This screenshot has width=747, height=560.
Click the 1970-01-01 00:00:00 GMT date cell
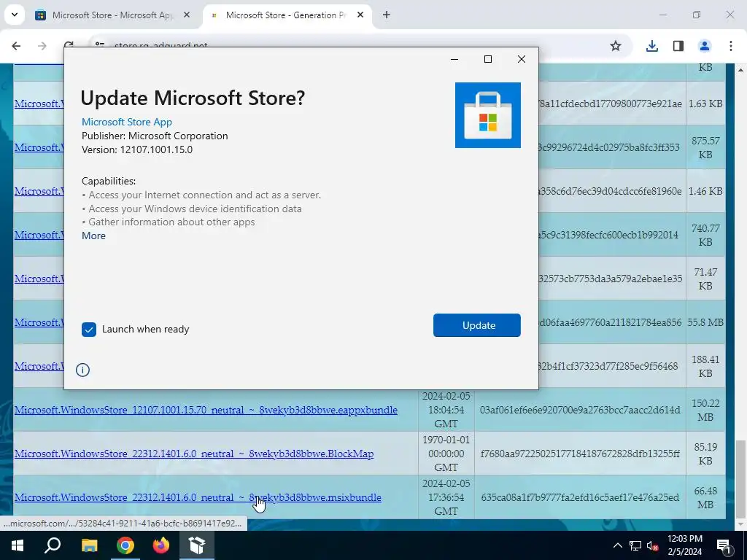coord(446,454)
